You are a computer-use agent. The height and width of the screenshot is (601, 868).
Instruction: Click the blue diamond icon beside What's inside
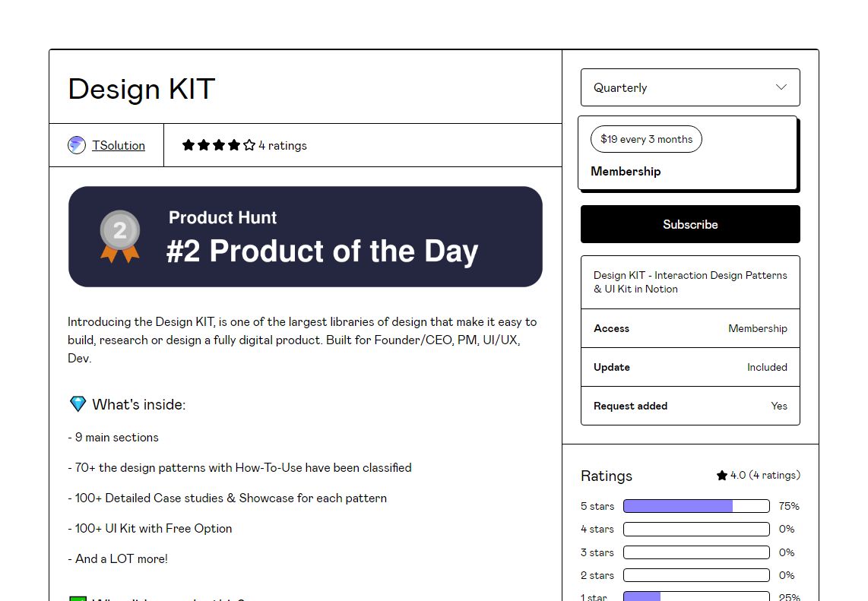pos(78,404)
